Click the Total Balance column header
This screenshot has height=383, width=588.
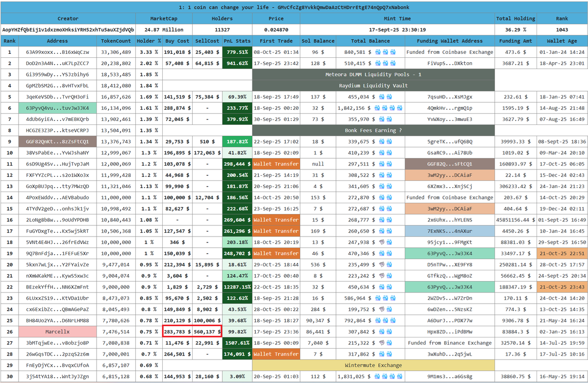[x=370, y=41]
